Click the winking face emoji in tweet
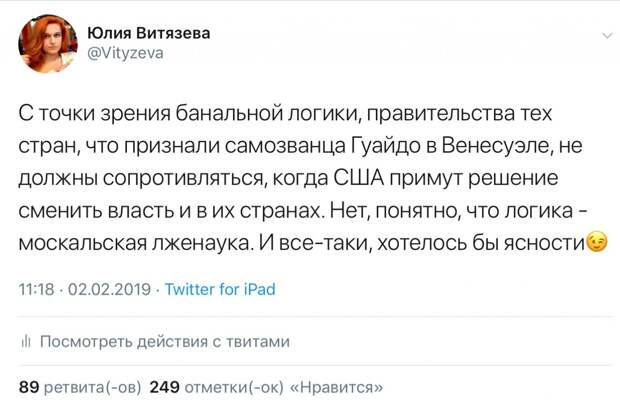Screen dimensions: 620x405 click(x=597, y=242)
